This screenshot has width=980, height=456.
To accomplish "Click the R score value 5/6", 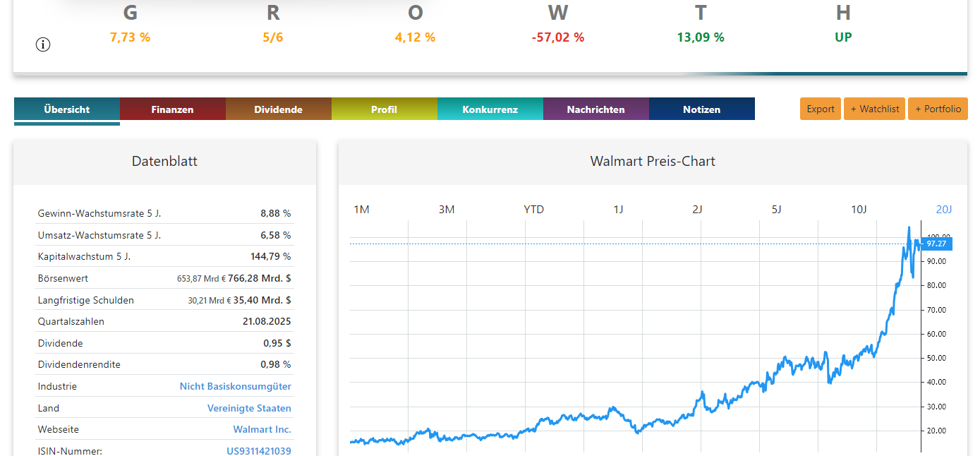I will click(x=273, y=37).
